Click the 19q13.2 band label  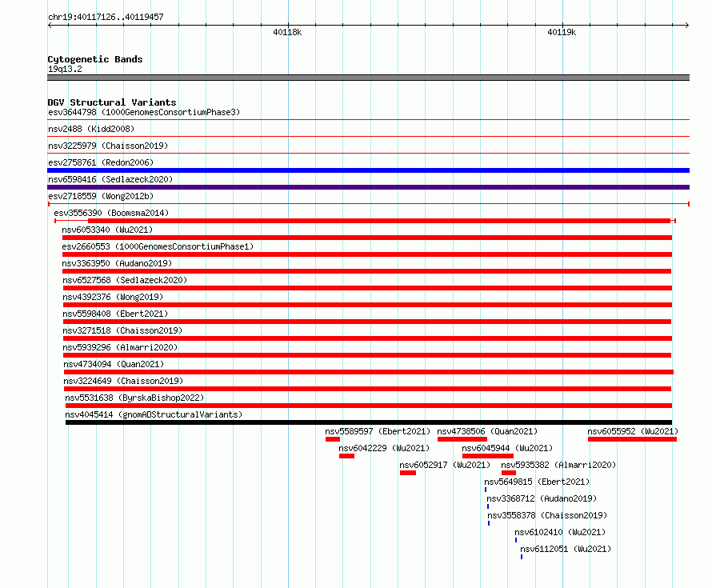click(65, 69)
